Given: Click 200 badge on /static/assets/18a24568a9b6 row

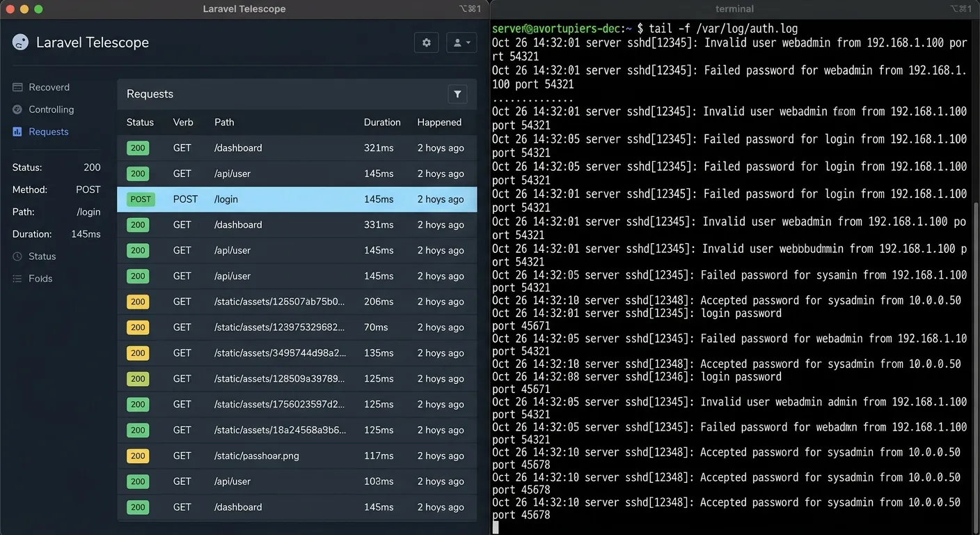Looking at the screenshot, I should point(138,430).
